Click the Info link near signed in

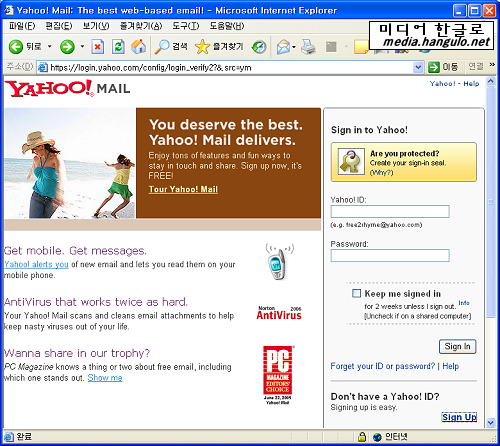(464, 303)
